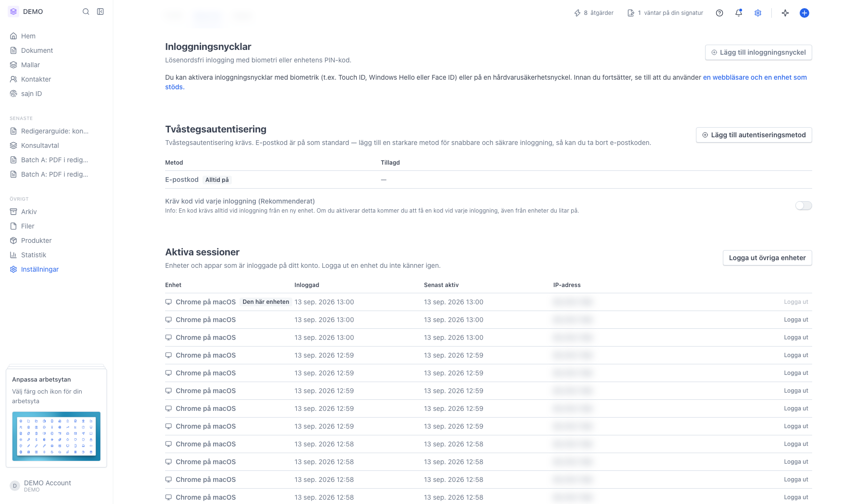Click the DEMO workspace logo

13,12
